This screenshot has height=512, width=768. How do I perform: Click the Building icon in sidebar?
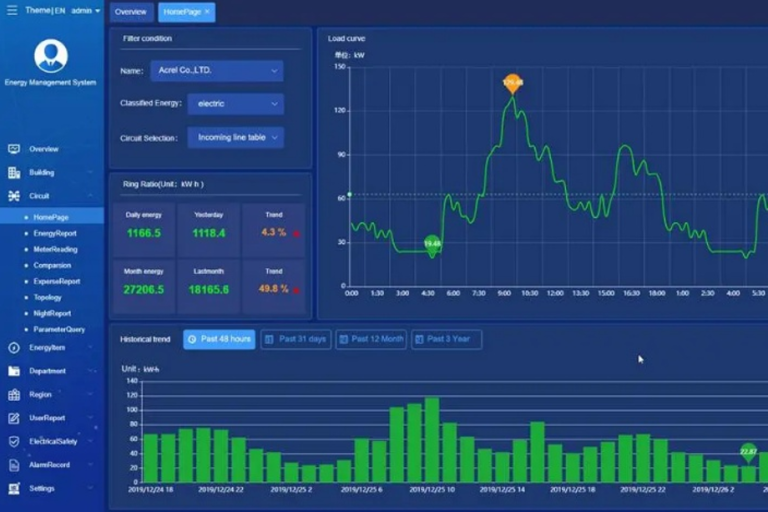[x=14, y=172]
